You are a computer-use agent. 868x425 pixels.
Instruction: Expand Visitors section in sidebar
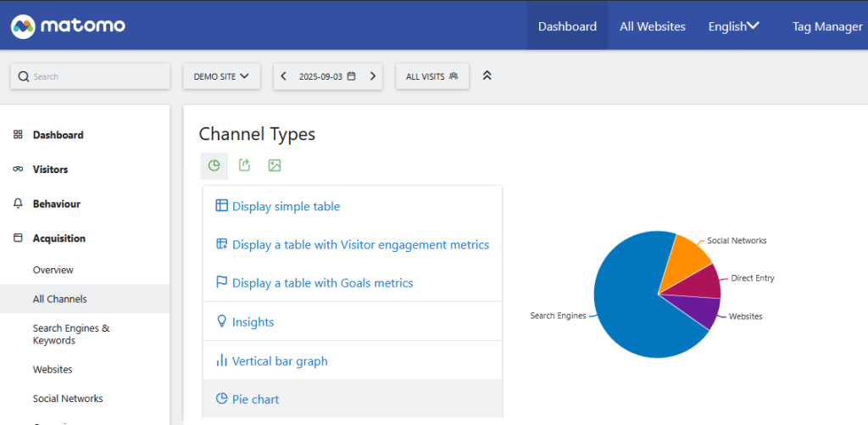50,170
